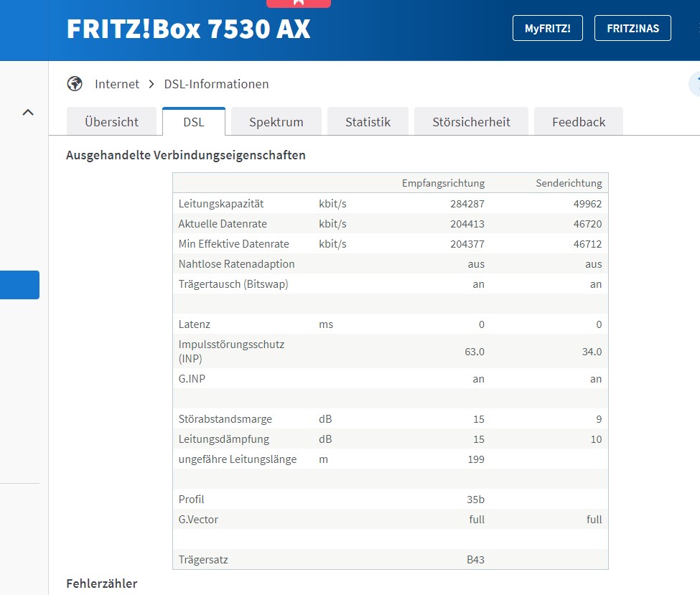The width and height of the screenshot is (700, 595).
Task: Click the Nahtlose Ratenadaption row label
Action: (x=237, y=264)
